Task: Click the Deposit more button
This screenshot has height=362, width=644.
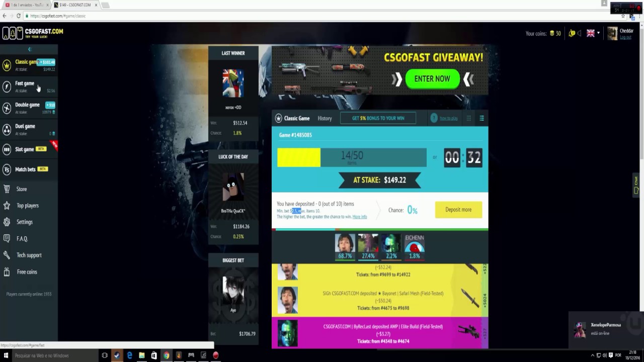Action: 458,210
